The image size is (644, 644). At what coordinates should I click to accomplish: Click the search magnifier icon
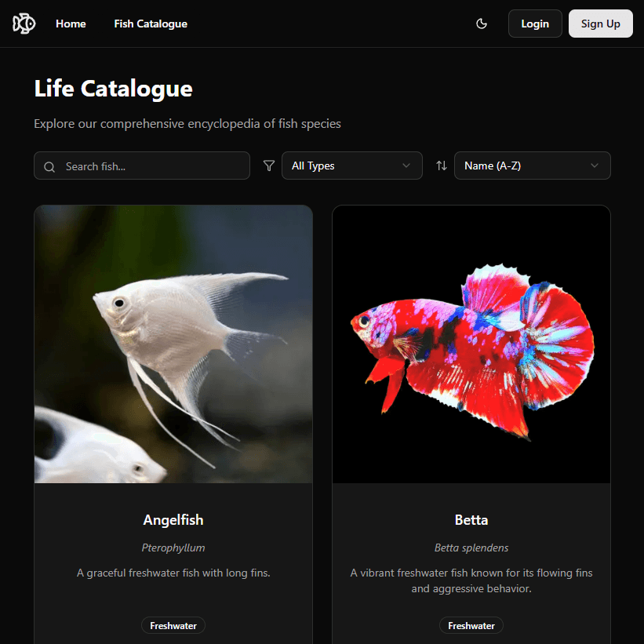(49, 167)
